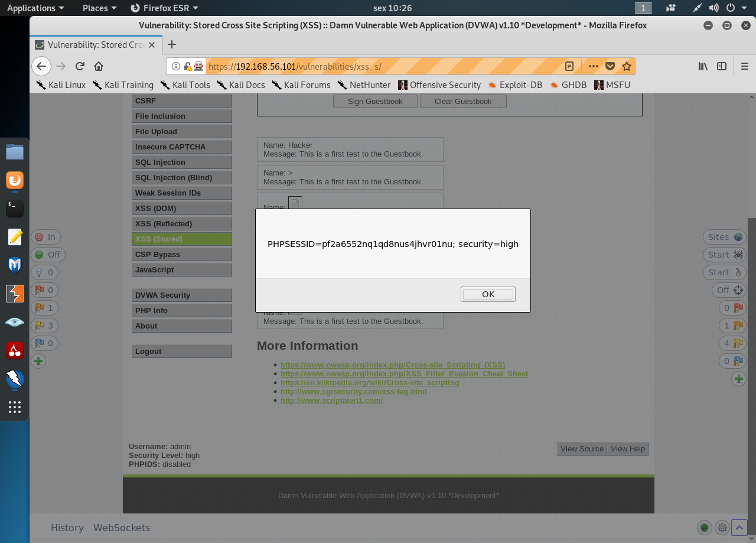The image size is (756, 543).
Task: Open the CSRF menu item
Action: coord(182,101)
